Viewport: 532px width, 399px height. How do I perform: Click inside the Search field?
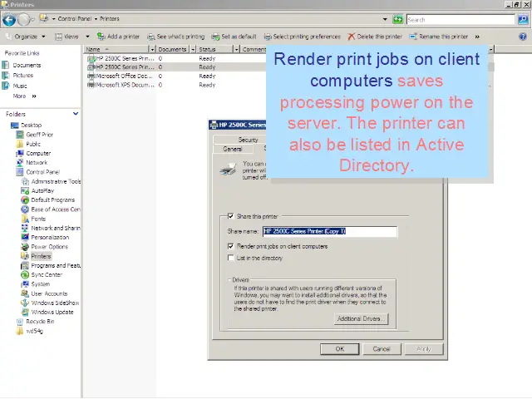pyautogui.click(x=461, y=20)
